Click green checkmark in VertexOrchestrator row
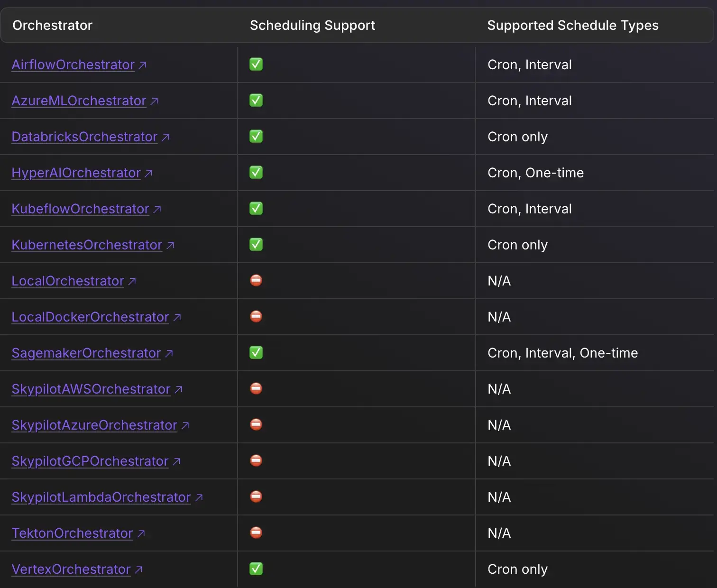This screenshot has height=588, width=717. click(256, 569)
